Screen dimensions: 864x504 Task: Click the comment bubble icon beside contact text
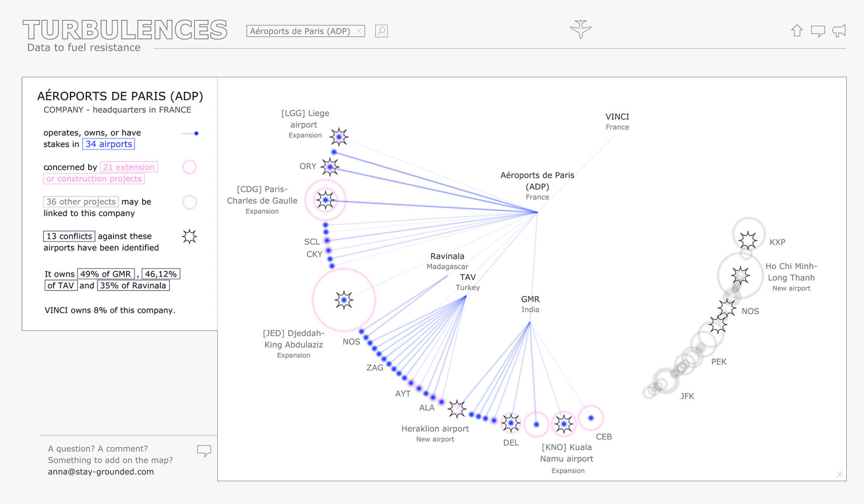[x=204, y=450]
